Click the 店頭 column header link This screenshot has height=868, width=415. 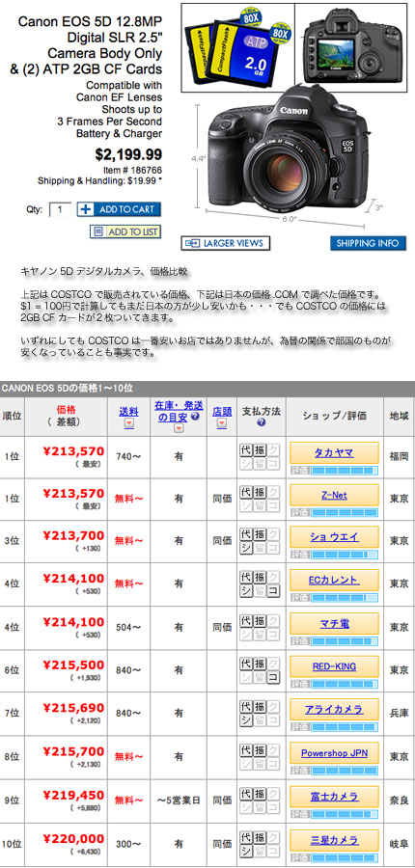tap(222, 412)
